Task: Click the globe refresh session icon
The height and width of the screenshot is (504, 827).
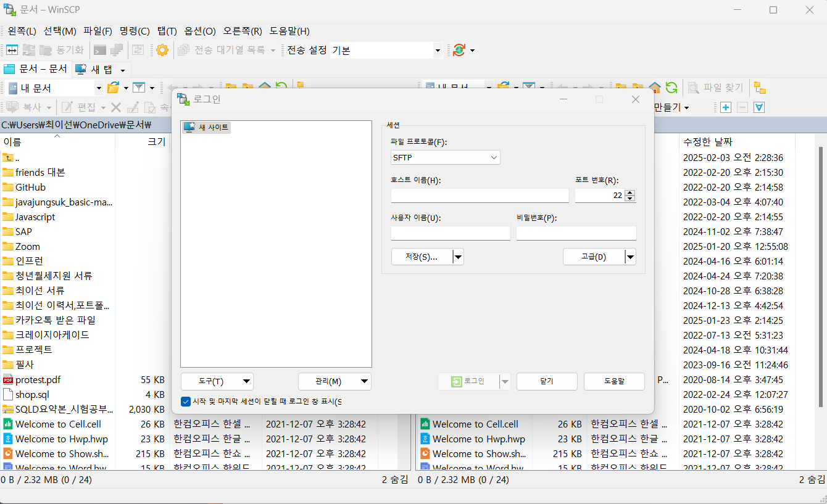Action: point(459,50)
